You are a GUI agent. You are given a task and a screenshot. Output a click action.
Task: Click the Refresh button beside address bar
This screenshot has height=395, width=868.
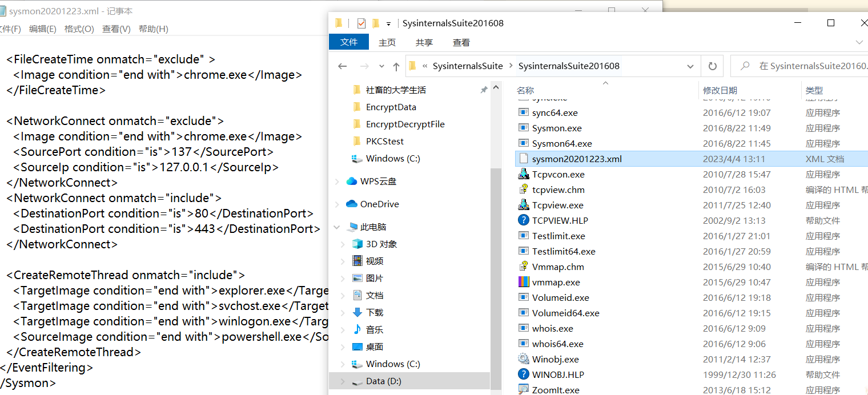pyautogui.click(x=712, y=66)
